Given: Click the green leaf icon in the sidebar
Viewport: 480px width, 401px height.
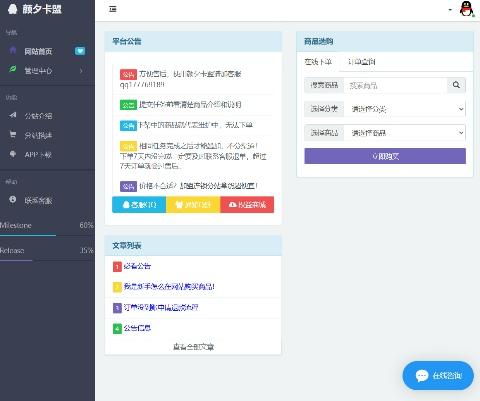Looking at the screenshot, I should [13, 69].
